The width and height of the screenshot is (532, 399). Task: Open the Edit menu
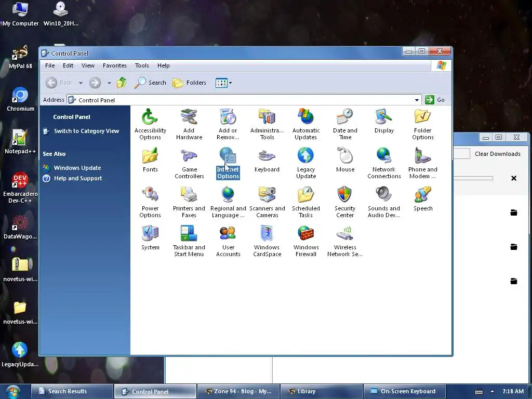[68, 65]
